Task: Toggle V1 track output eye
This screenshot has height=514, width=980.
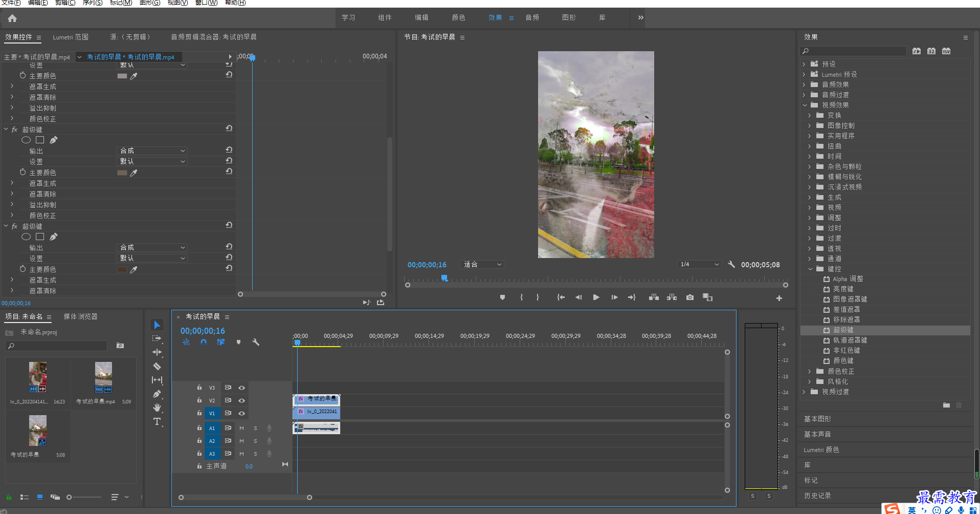Action: click(x=241, y=413)
